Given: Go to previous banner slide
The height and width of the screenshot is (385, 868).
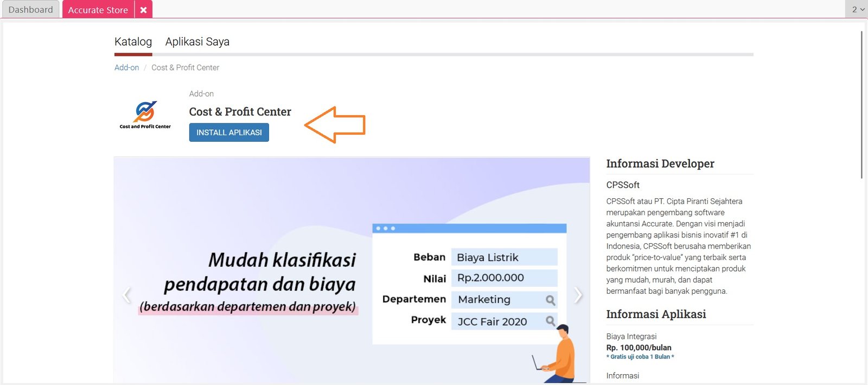Looking at the screenshot, I should (127, 295).
